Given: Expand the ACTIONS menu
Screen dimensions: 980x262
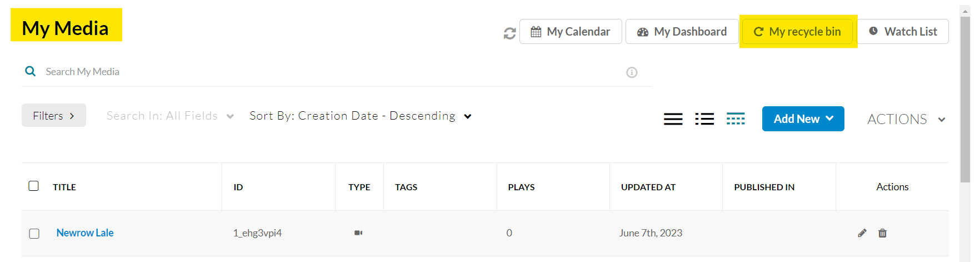Looking at the screenshot, I should click(906, 119).
